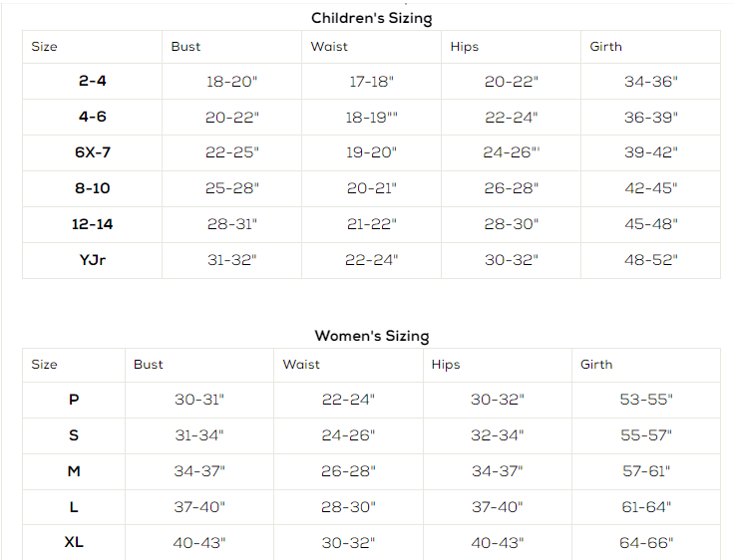Select the 8-10 size row label
The height and width of the screenshot is (560, 734).
click(x=92, y=188)
